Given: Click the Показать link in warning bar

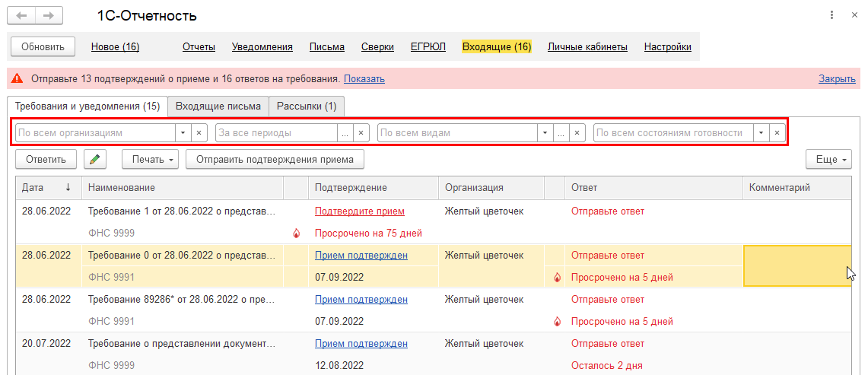Looking at the screenshot, I should click(x=364, y=79).
